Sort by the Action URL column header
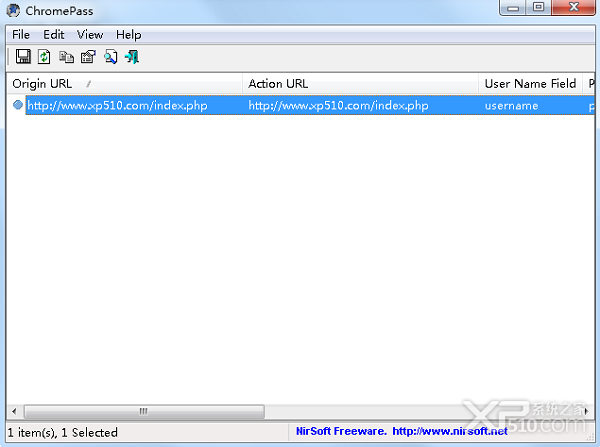The height and width of the screenshot is (447, 600). [x=360, y=83]
